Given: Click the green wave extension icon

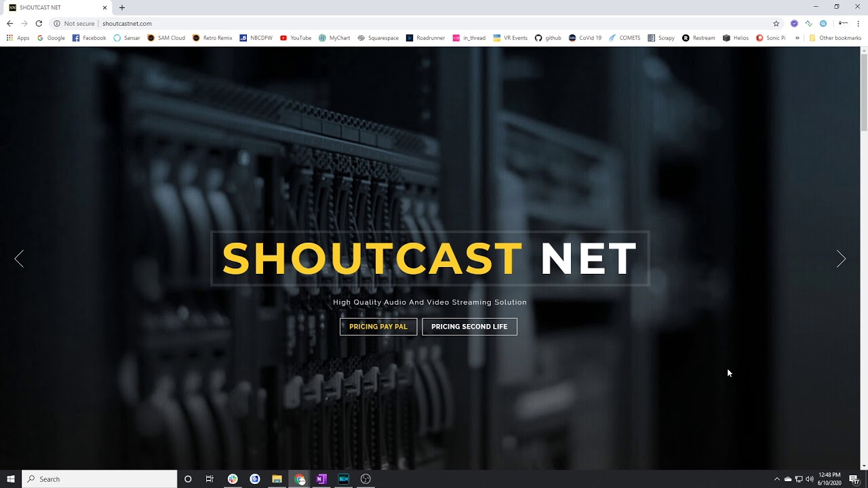Looking at the screenshot, I should pos(808,23).
